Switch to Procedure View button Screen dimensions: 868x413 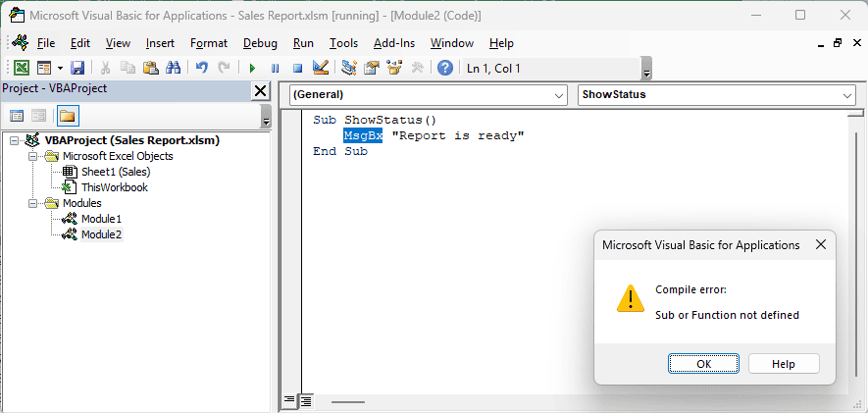(x=289, y=400)
